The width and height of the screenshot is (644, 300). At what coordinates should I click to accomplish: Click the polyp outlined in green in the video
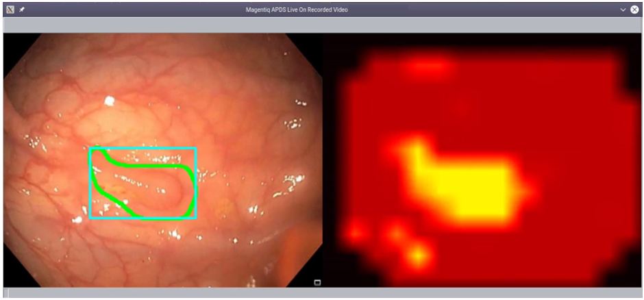(x=144, y=184)
